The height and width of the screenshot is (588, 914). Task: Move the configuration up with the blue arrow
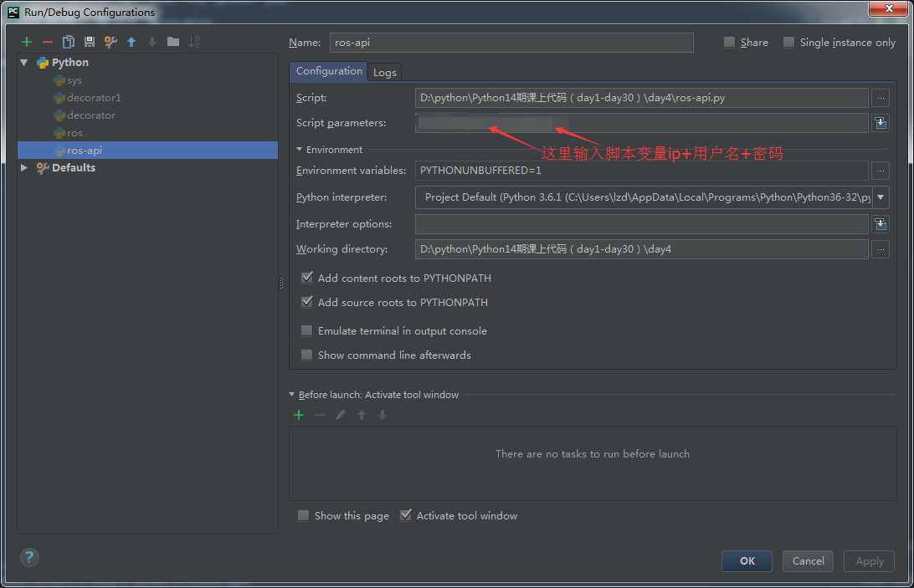pos(131,42)
